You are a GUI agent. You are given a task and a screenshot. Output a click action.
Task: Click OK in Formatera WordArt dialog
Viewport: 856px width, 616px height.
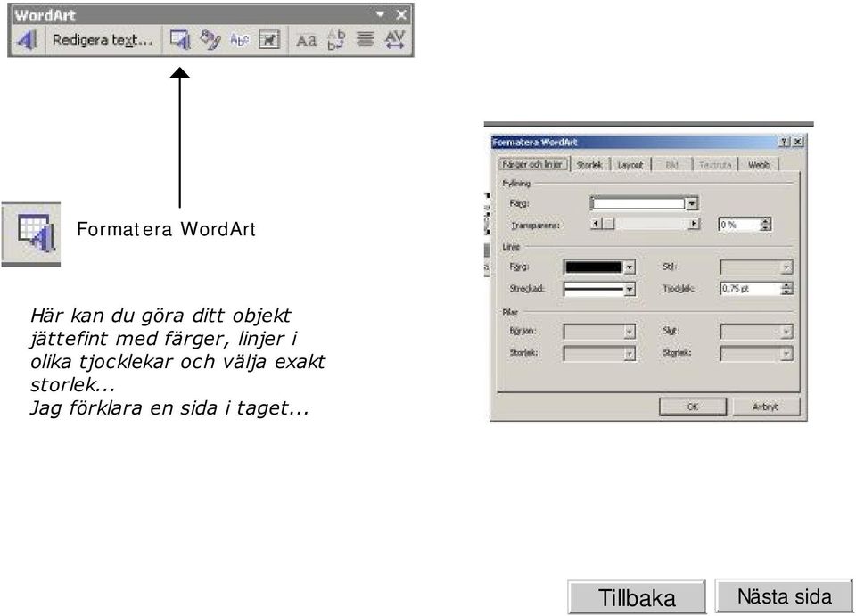693,407
